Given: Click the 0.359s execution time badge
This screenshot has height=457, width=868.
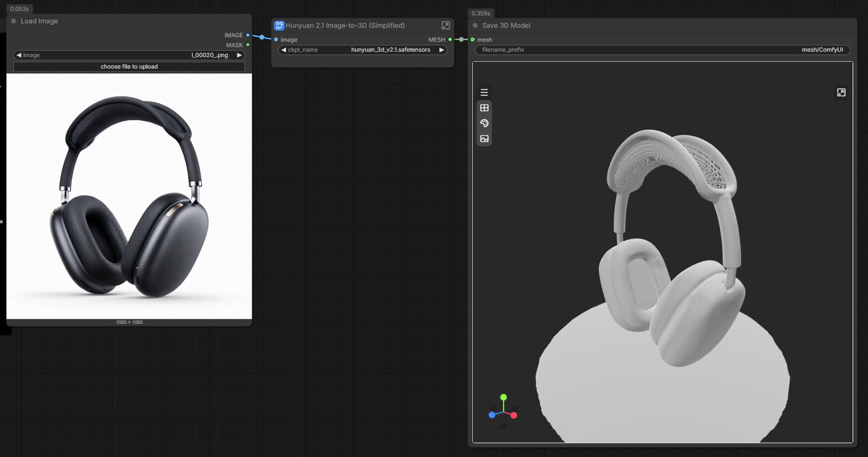Looking at the screenshot, I should (x=481, y=13).
